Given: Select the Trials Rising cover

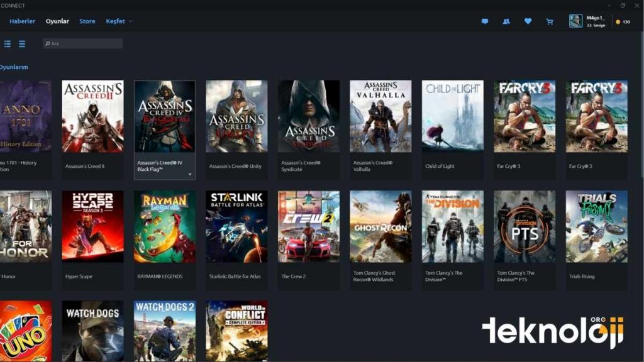Looking at the screenshot, I should point(596,226).
